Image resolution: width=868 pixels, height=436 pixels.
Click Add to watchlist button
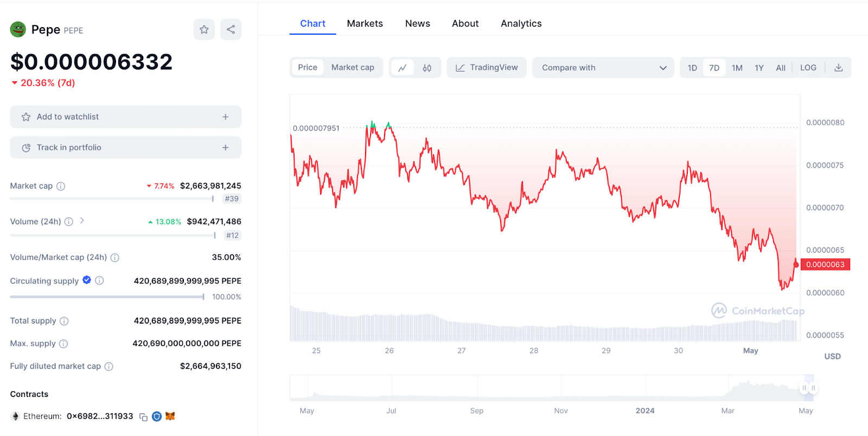pyautogui.click(x=126, y=117)
